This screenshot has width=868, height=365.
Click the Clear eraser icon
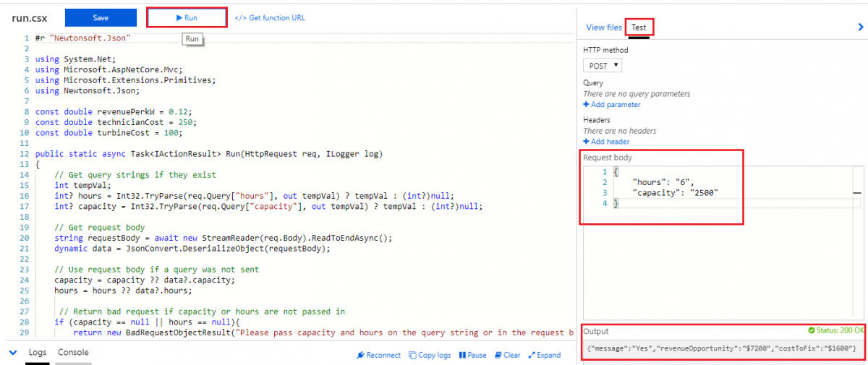click(x=498, y=355)
